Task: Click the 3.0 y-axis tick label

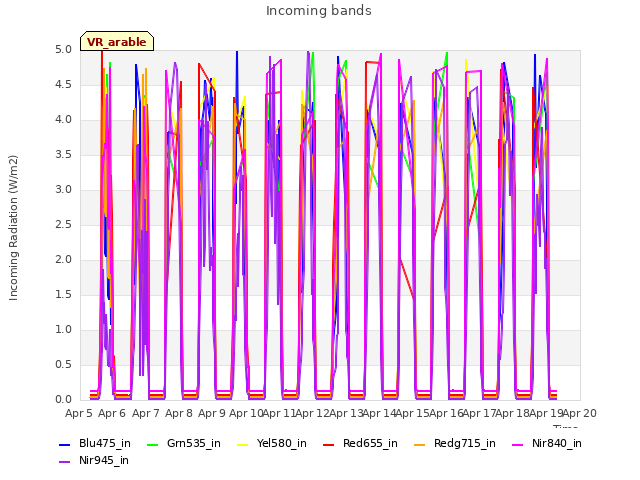Action: 63,189
